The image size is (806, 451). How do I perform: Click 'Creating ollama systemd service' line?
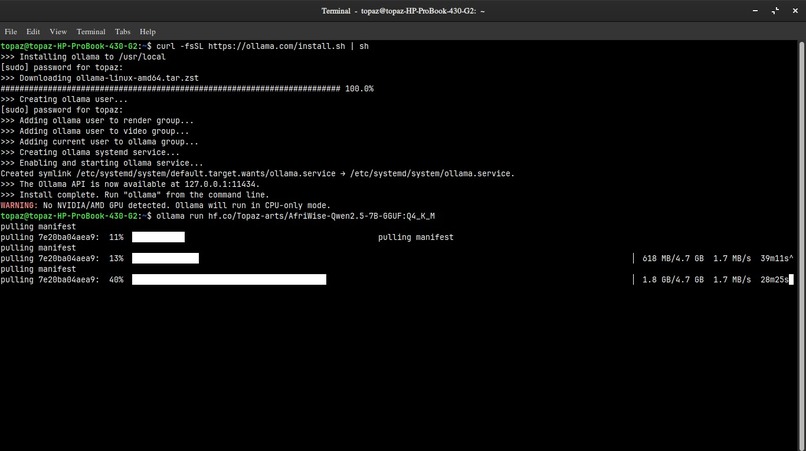coord(90,153)
